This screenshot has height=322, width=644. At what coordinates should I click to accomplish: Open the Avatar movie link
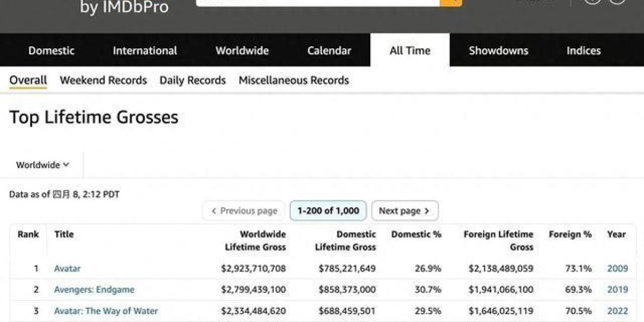[x=67, y=268]
